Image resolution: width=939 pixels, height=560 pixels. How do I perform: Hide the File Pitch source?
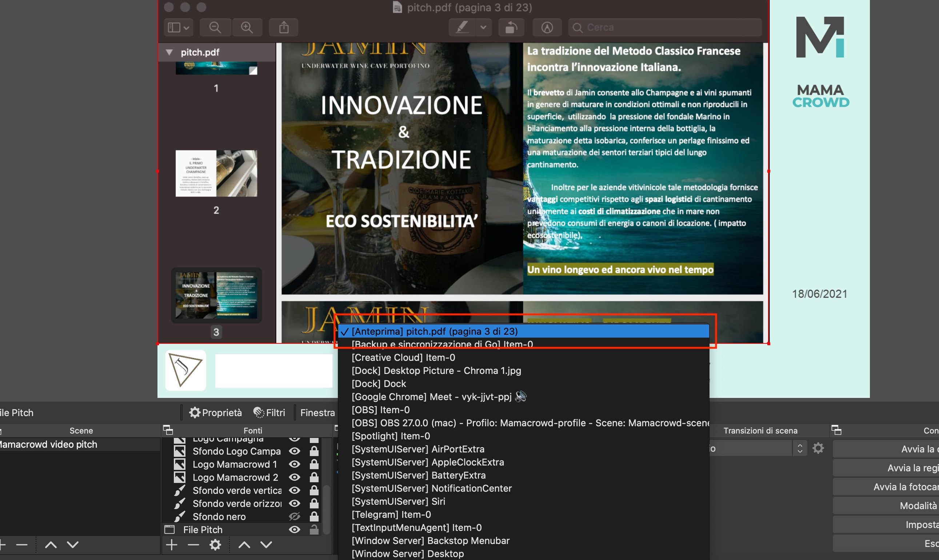point(295,529)
